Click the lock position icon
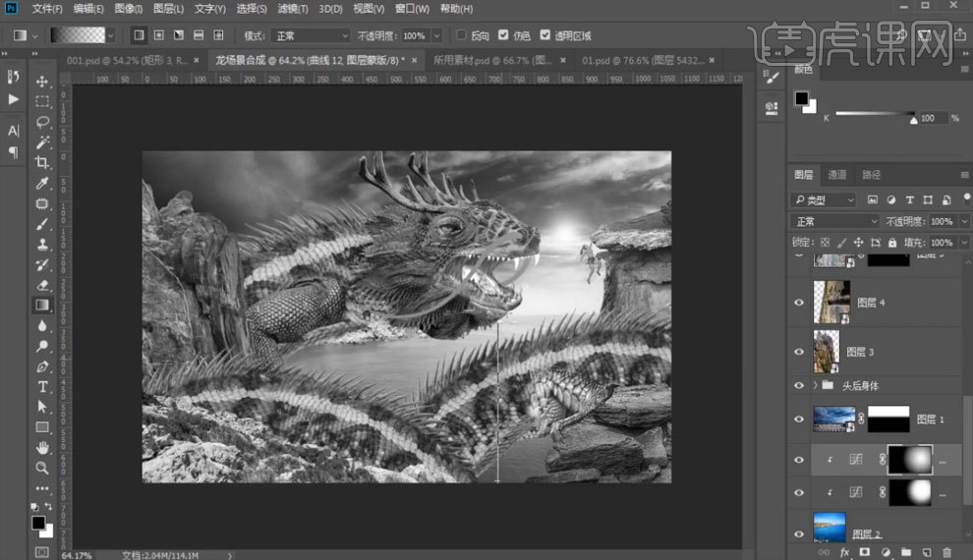973x560 pixels. 858,243
